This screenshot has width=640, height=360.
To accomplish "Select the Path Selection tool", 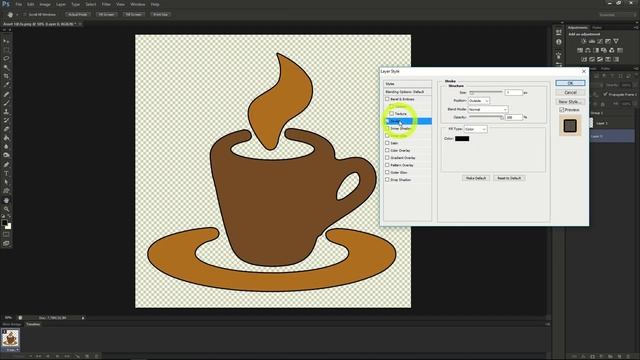I will [6, 182].
